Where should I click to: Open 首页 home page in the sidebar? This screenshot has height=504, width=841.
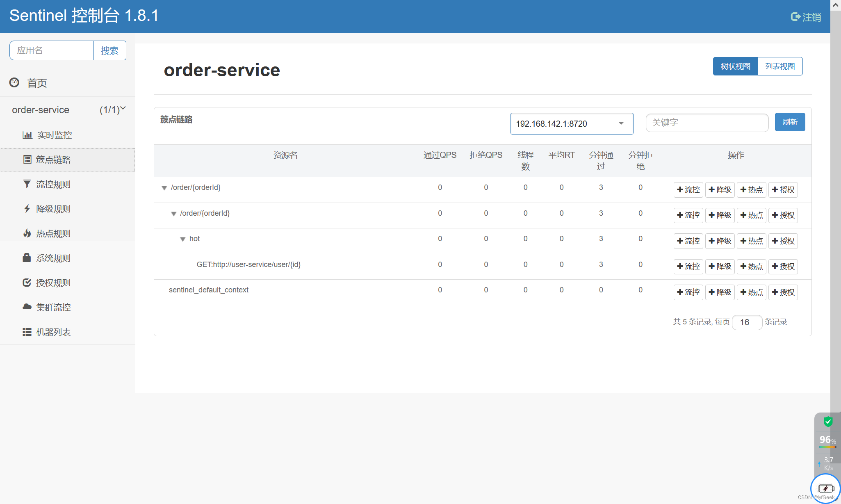[x=67, y=83]
